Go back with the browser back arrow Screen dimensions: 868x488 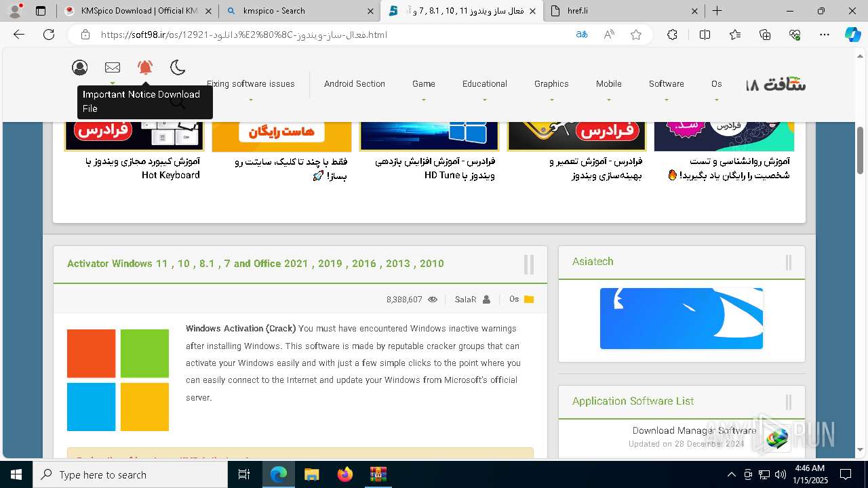pos(19,35)
